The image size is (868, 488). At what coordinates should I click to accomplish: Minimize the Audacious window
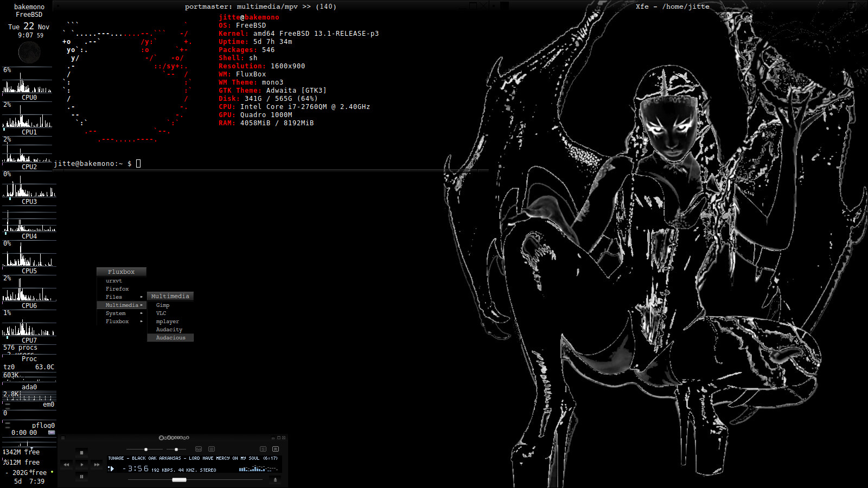[273, 438]
